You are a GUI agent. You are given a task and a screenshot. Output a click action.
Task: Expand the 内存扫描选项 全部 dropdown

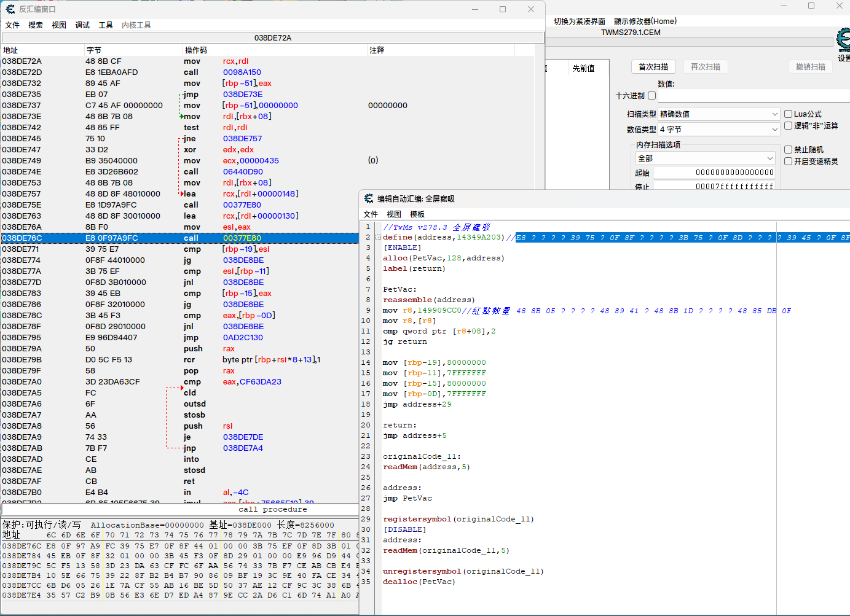coord(706,158)
